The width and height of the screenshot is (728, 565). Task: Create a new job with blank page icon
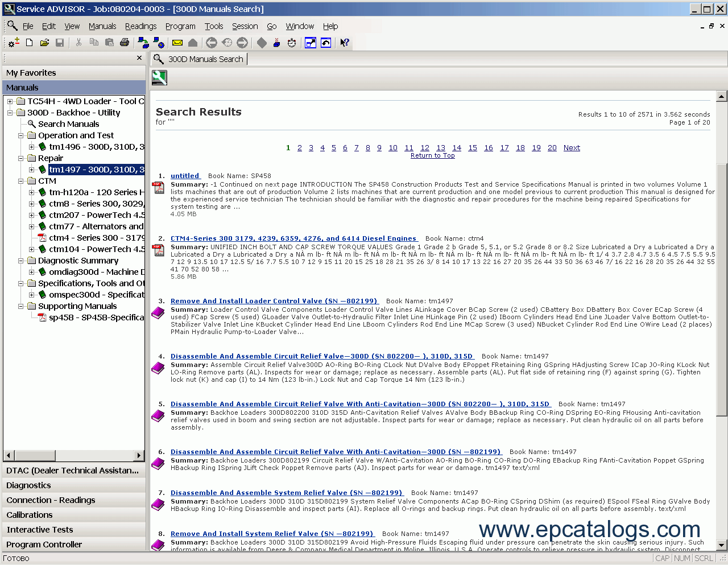[30, 43]
